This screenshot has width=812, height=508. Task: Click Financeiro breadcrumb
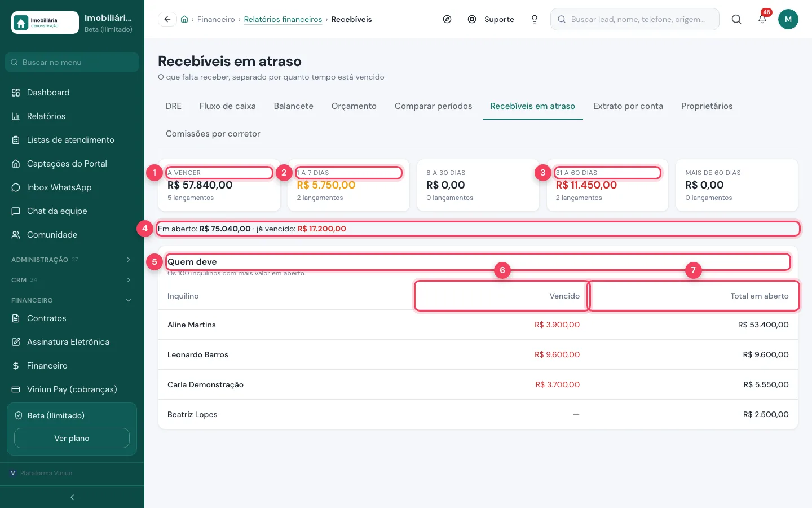pos(216,19)
